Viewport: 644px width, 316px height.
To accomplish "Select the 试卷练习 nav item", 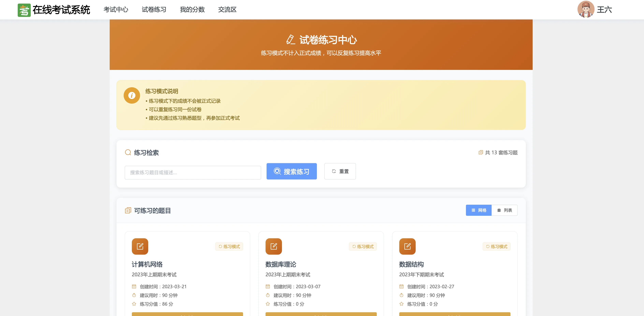I will (x=154, y=10).
